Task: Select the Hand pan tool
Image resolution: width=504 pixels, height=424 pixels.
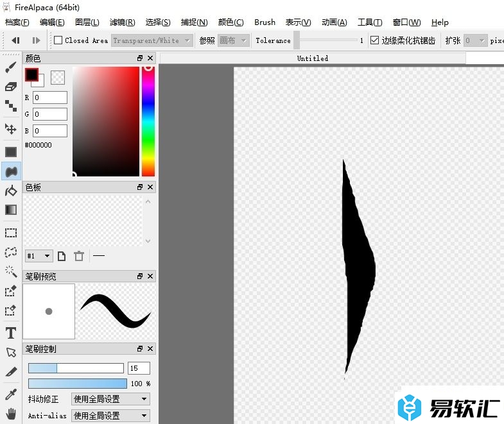Action: (11, 414)
